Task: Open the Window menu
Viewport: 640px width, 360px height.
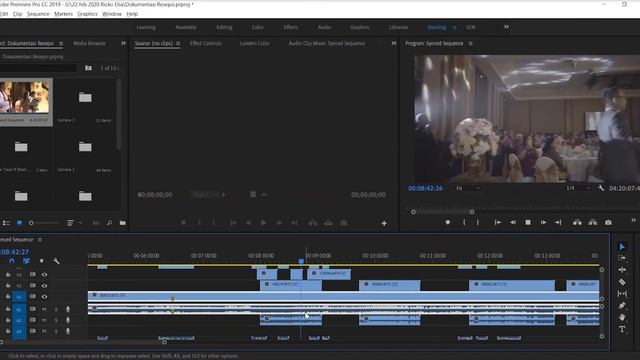Action: coord(112,14)
